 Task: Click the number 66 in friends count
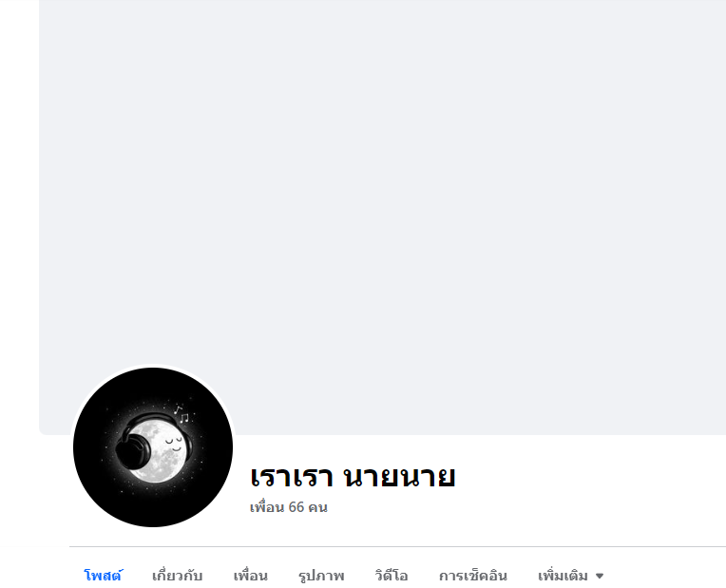tap(296, 507)
